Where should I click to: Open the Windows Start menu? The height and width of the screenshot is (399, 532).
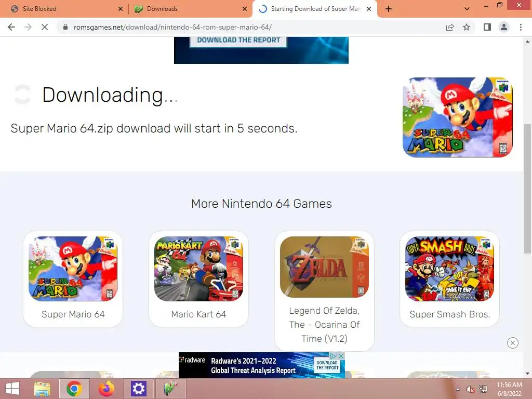[12, 389]
